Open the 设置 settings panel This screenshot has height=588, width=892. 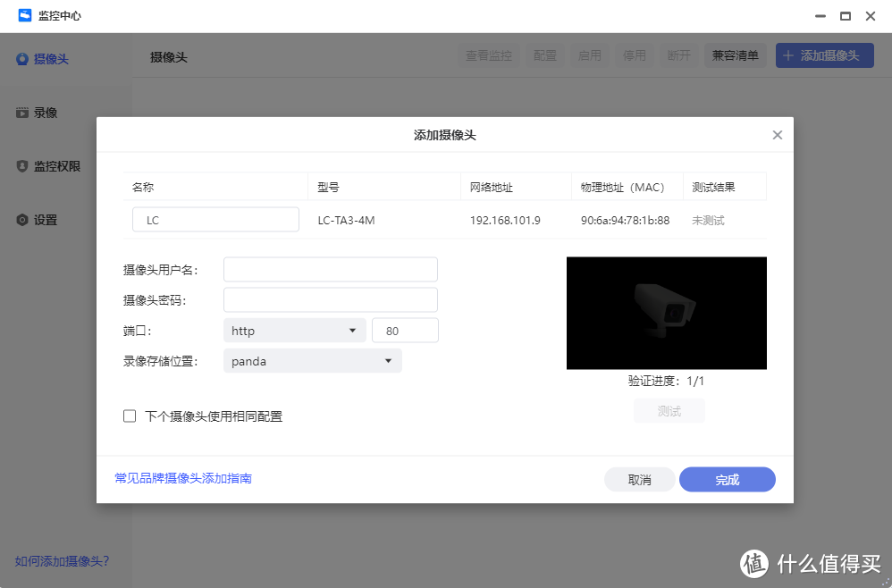[x=21, y=220]
